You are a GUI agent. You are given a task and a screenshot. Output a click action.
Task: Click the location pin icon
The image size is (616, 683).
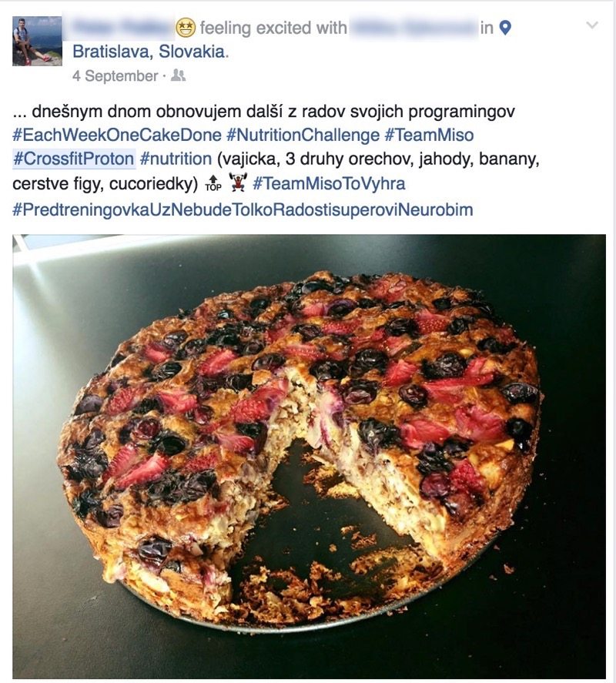504,28
